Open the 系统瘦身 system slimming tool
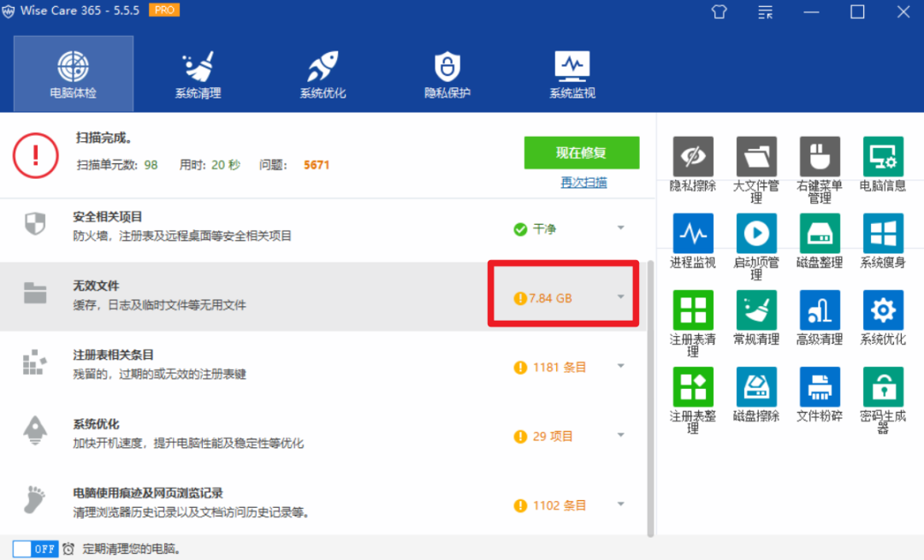 coord(883,233)
